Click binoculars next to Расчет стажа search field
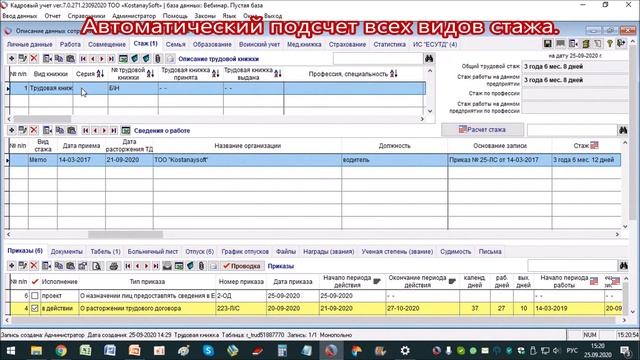Image resolution: width=640 pixels, height=360 pixels. tap(623, 130)
